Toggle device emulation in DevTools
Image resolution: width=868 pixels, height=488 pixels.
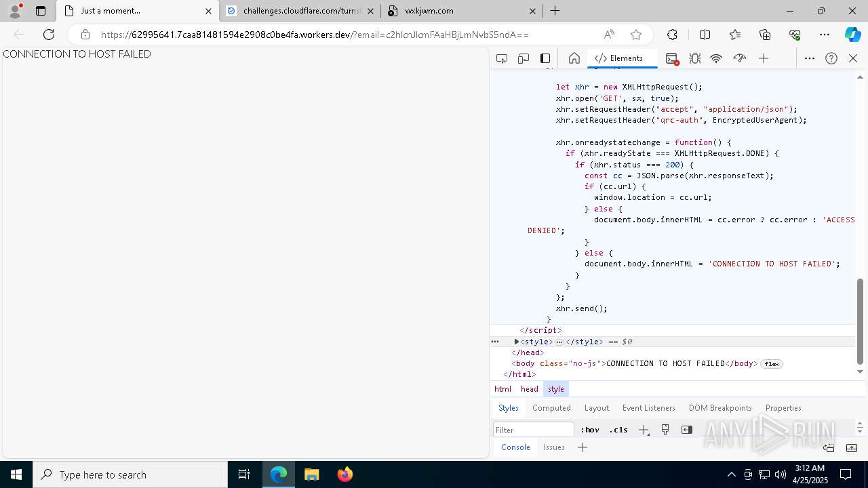coord(524,58)
